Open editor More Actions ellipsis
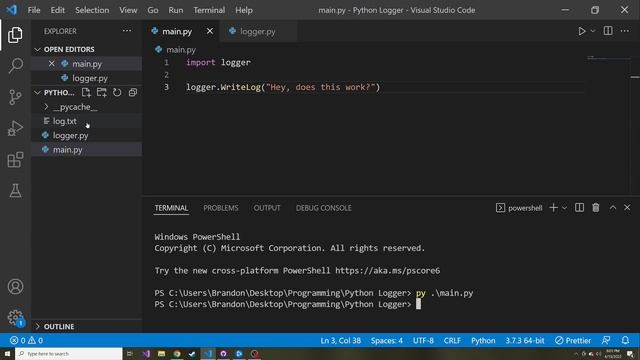This screenshot has width=640, height=360. click(624, 31)
